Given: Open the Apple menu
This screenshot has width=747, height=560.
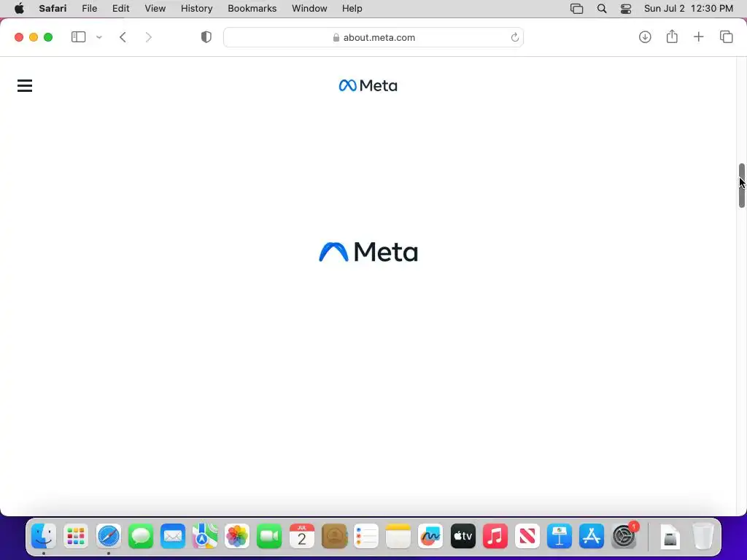Looking at the screenshot, I should (19, 9).
